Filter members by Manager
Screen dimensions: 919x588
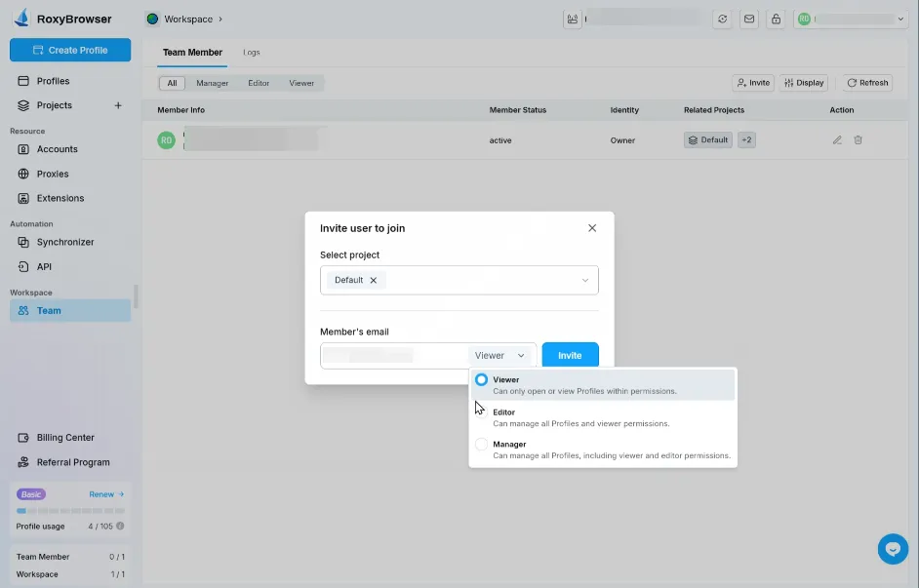tap(212, 83)
